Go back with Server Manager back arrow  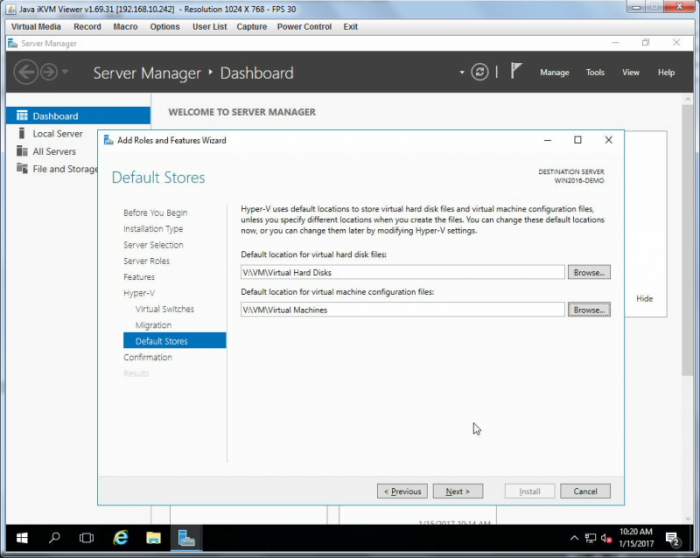(x=25, y=72)
